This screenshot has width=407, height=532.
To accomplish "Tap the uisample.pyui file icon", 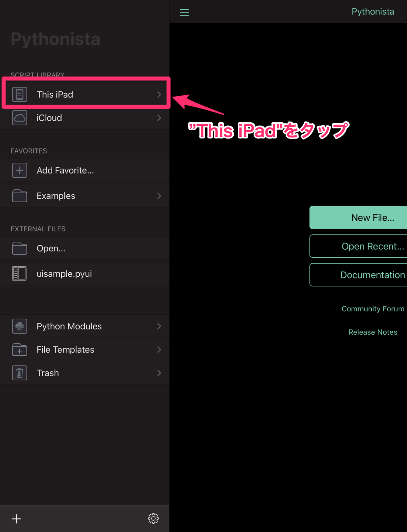I will [20, 273].
